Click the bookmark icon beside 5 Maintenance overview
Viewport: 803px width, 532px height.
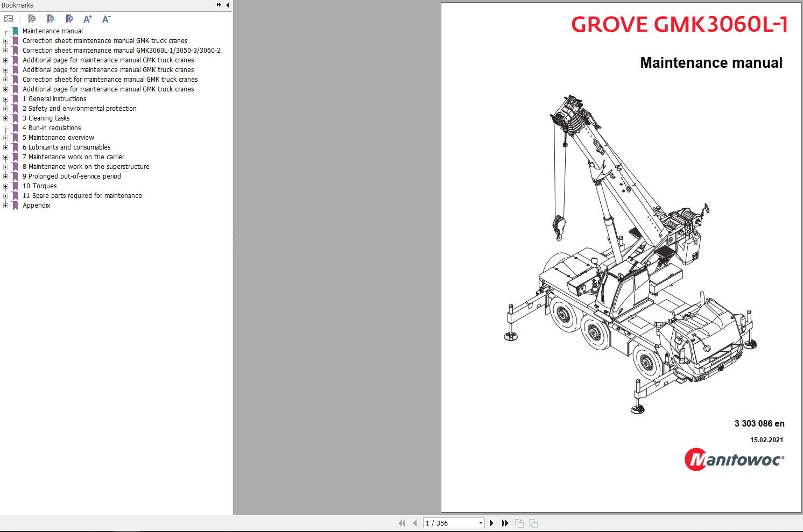[16, 138]
